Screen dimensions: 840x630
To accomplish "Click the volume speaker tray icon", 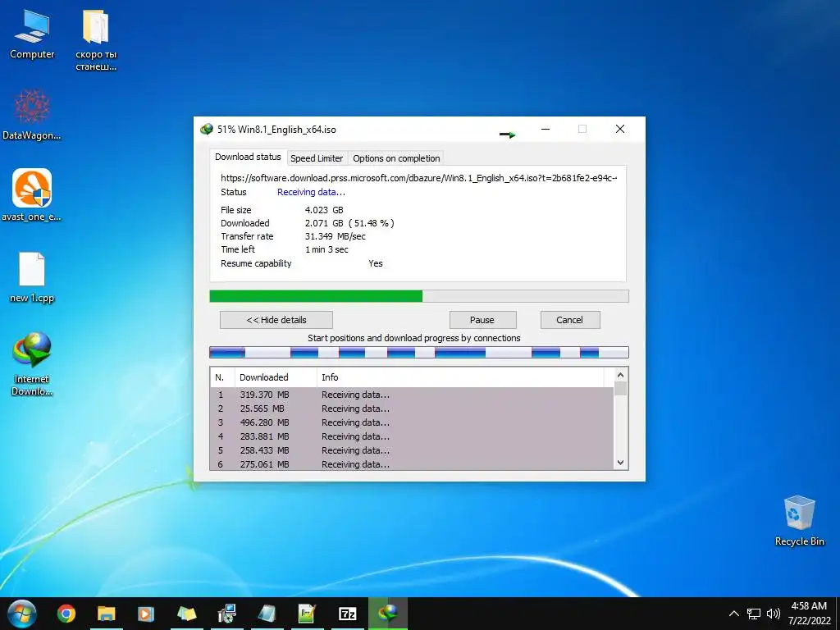I will pyautogui.click(x=773, y=614).
